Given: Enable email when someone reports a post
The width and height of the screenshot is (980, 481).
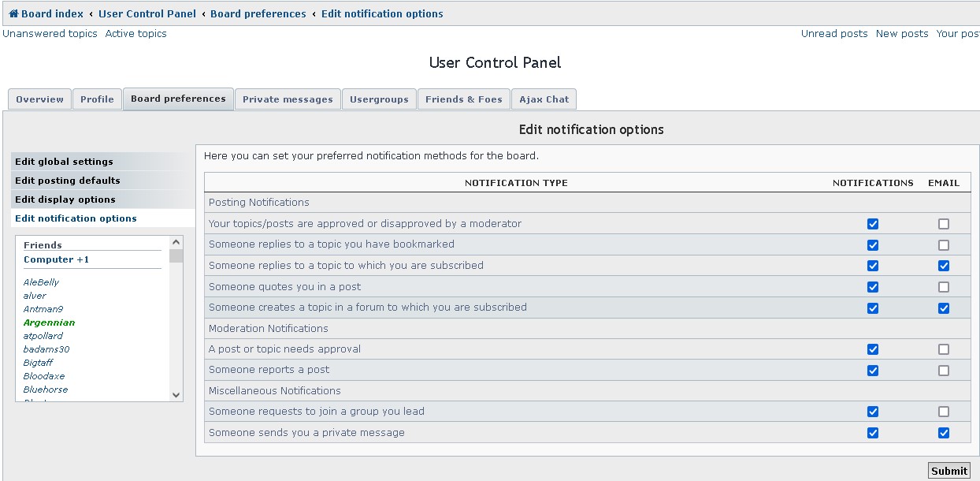Looking at the screenshot, I should pyautogui.click(x=944, y=371).
